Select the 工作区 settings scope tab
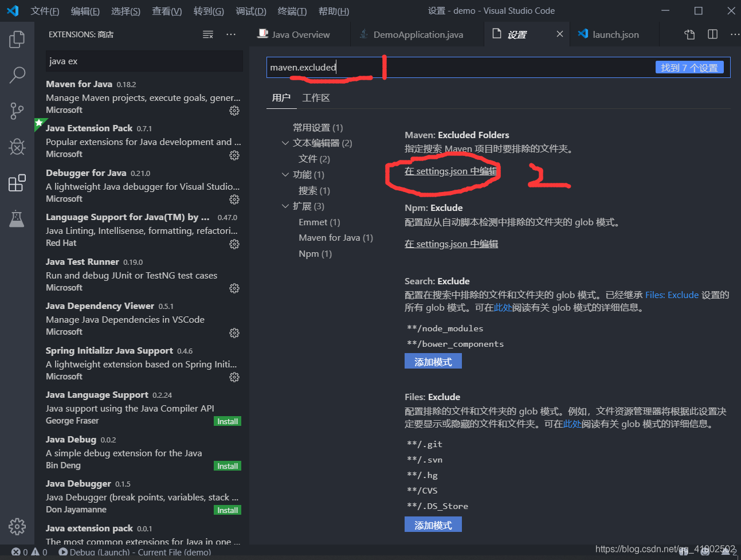The image size is (741, 560). click(316, 98)
